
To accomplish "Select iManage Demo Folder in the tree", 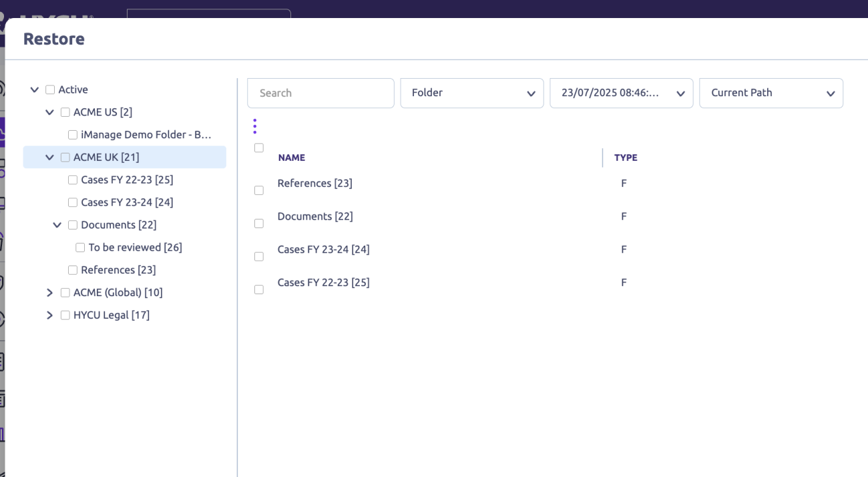I will click(x=146, y=135).
